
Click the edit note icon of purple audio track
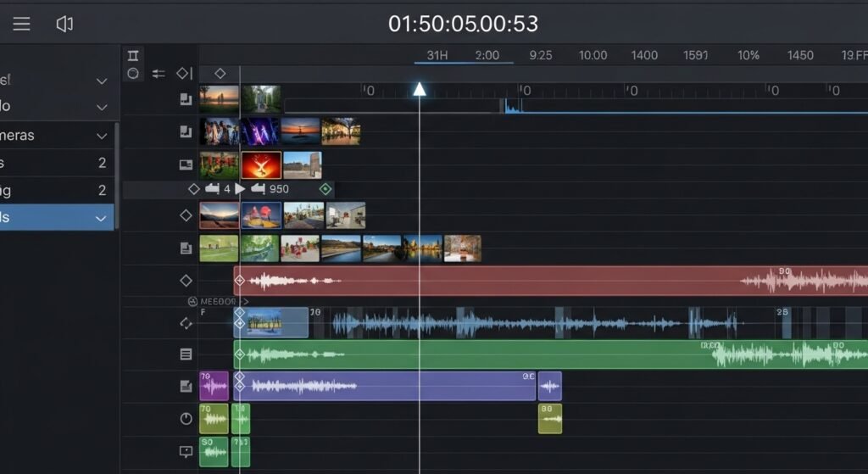click(x=186, y=386)
